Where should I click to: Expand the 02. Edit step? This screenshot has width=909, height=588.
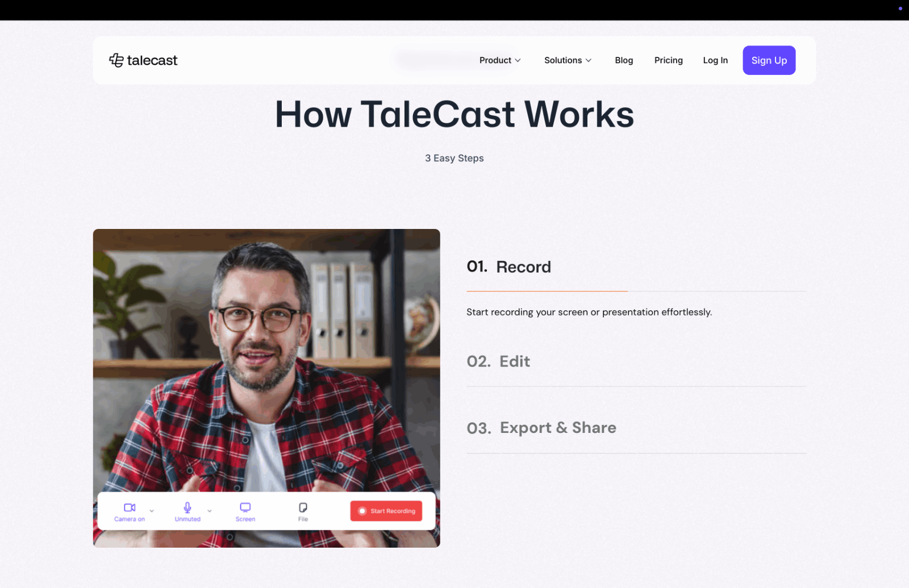[x=498, y=361]
